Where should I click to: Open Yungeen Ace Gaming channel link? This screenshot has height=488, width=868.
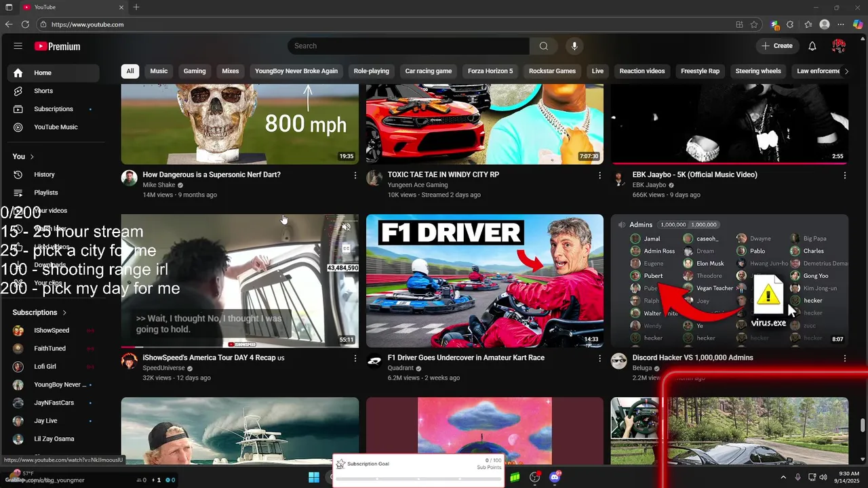pyautogui.click(x=418, y=185)
